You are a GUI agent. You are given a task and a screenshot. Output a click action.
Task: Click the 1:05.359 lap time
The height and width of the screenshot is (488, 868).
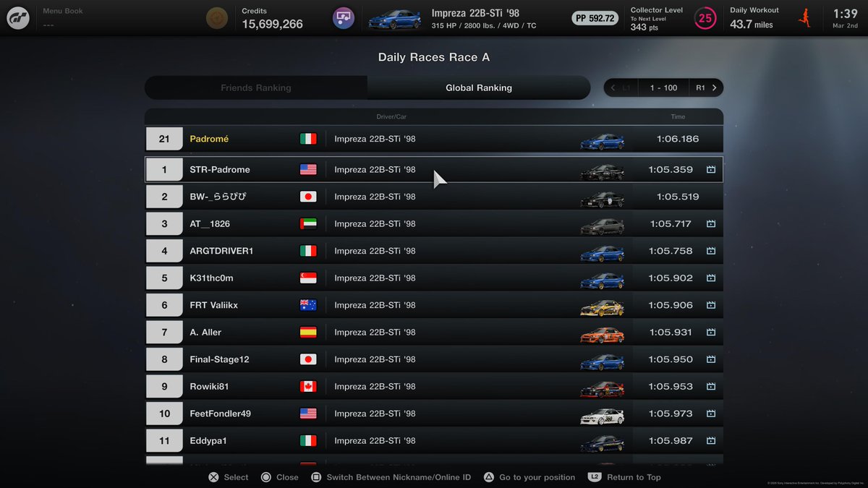click(671, 170)
